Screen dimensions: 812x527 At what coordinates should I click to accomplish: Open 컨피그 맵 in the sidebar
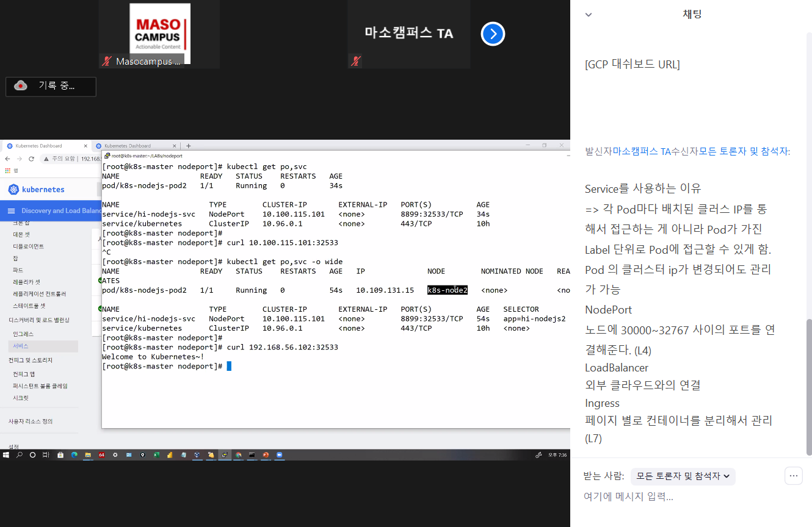click(x=24, y=374)
